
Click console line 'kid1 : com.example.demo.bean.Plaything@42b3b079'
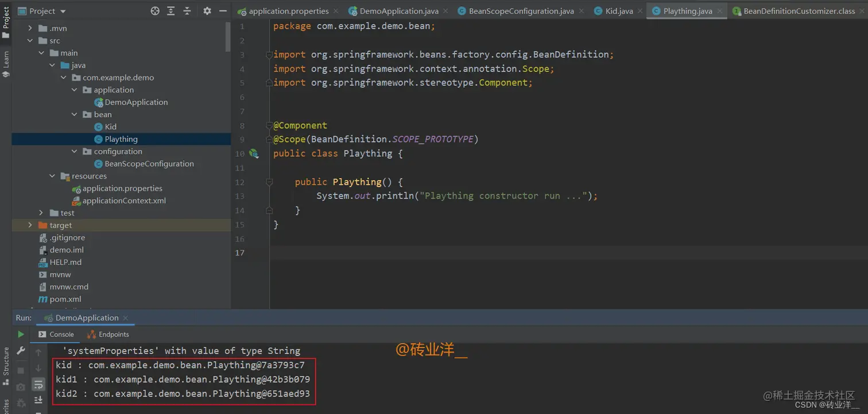(x=183, y=380)
